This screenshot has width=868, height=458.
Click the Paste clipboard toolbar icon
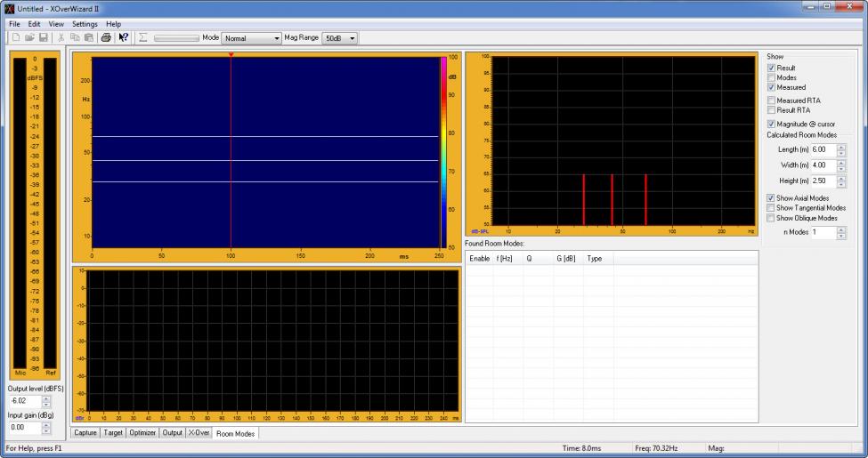pyautogui.click(x=88, y=38)
